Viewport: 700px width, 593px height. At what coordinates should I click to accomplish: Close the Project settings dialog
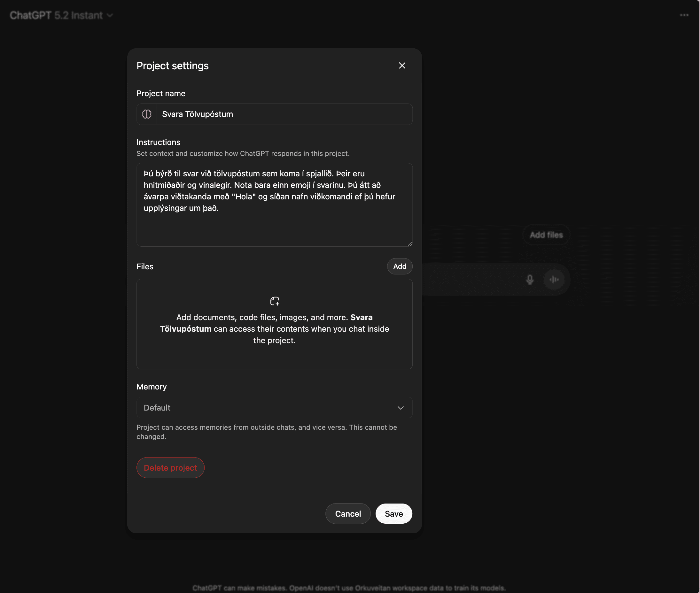(x=402, y=65)
